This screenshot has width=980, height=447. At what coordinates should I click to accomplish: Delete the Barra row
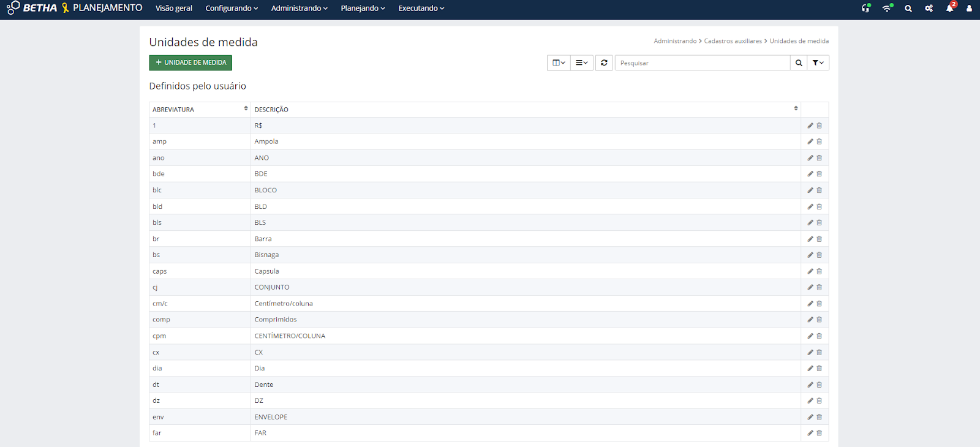point(820,239)
